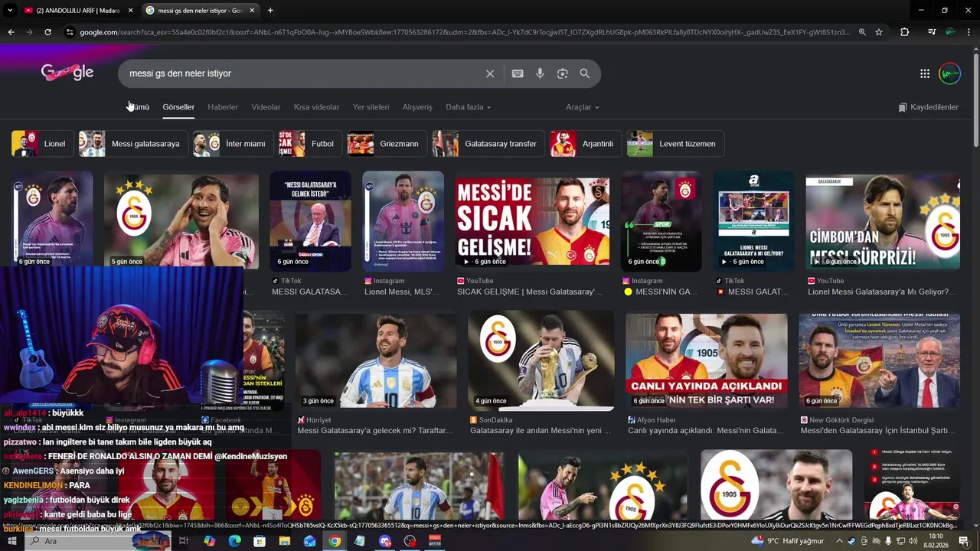Filter by the Lionel chip
This screenshot has width=980, height=551.
coord(43,144)
